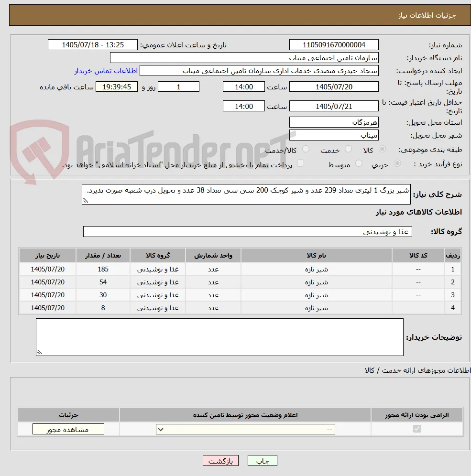This screenshot has width=471, height=476.
Task: Click the delivery city field میناب
Action: tap(334, 135)
